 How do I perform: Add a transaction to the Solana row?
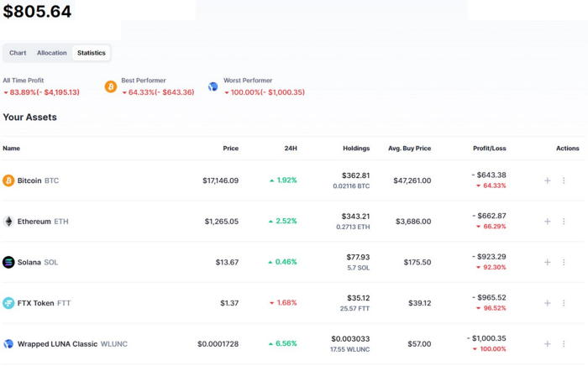tap(547, 262)
